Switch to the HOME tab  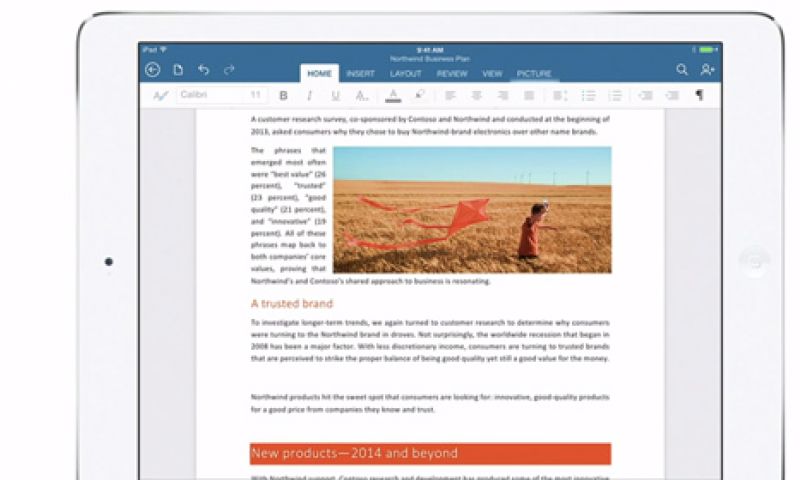coord(319,73)
